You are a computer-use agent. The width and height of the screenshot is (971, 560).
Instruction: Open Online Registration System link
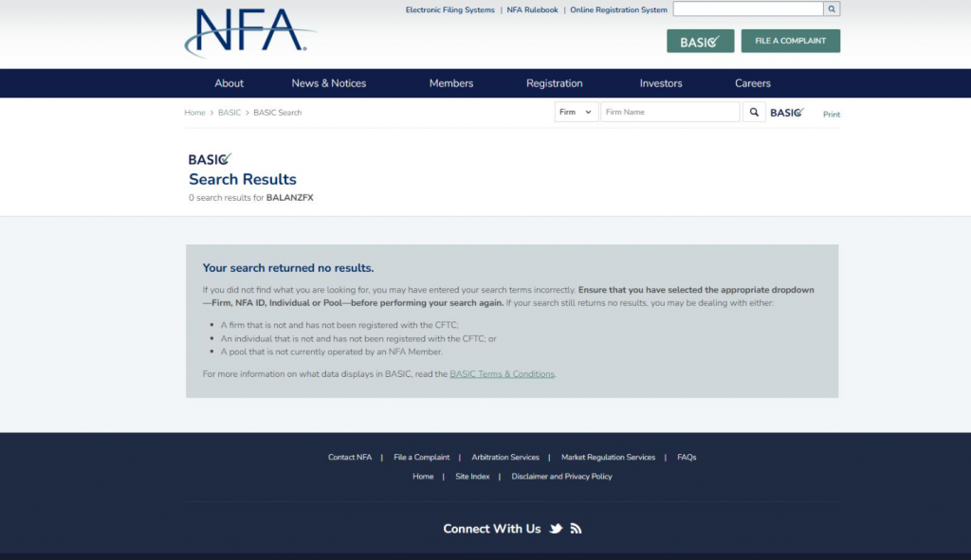click(618, 9)
